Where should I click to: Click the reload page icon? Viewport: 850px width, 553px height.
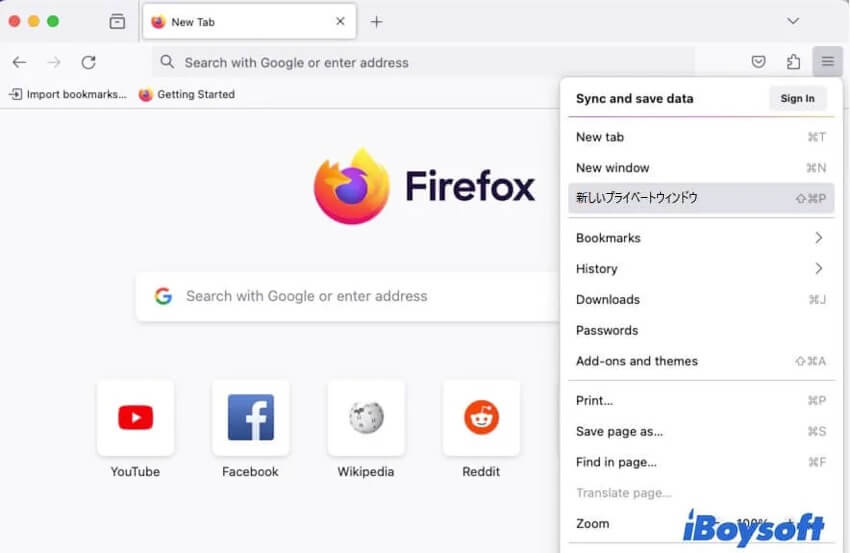(x=88, y=62)
